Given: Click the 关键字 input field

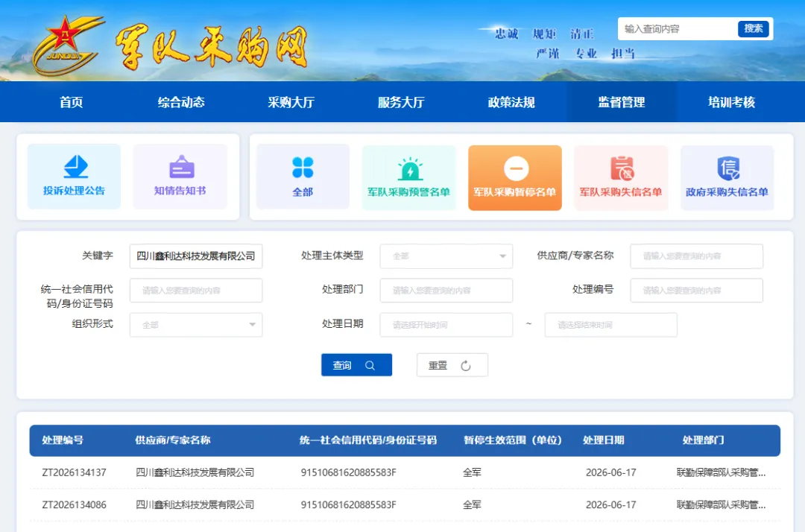Looking at the screenshot, I should [x=196, y=256].
